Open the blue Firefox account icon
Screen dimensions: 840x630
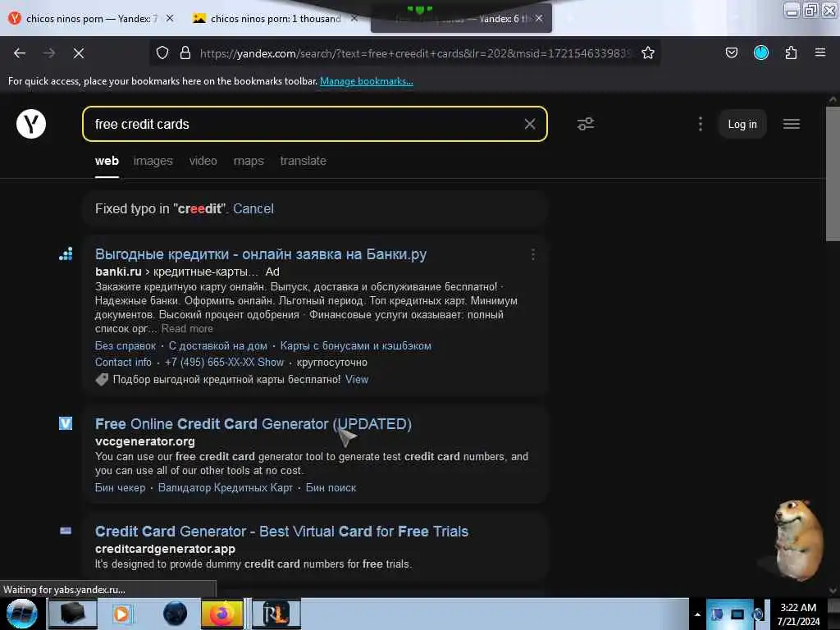tap(761, 52)
